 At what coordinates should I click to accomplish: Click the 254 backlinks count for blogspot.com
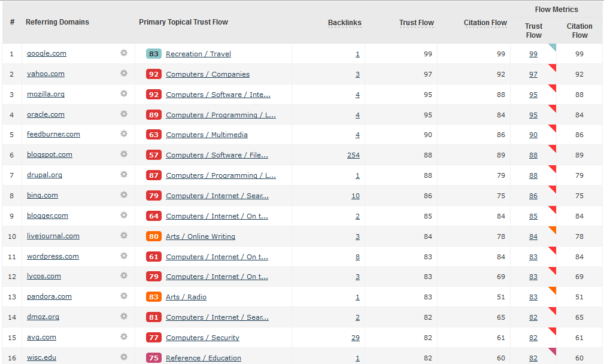click(353, 155)
